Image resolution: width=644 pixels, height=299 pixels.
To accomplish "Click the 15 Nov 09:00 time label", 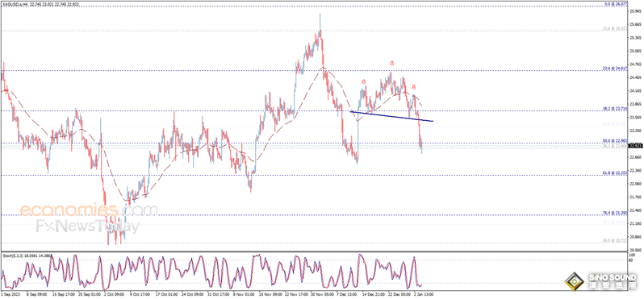I will 271,294.
